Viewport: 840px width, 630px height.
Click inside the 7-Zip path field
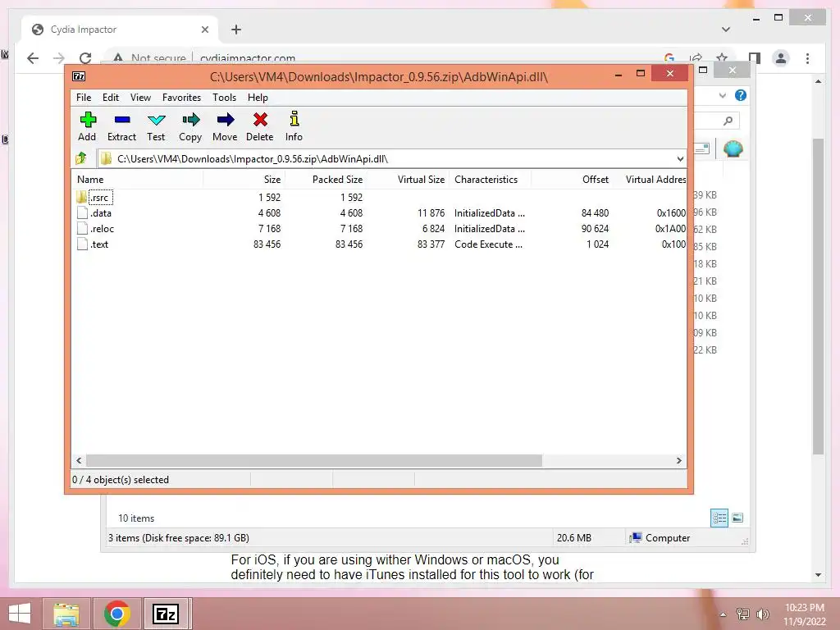click(391, 159)
